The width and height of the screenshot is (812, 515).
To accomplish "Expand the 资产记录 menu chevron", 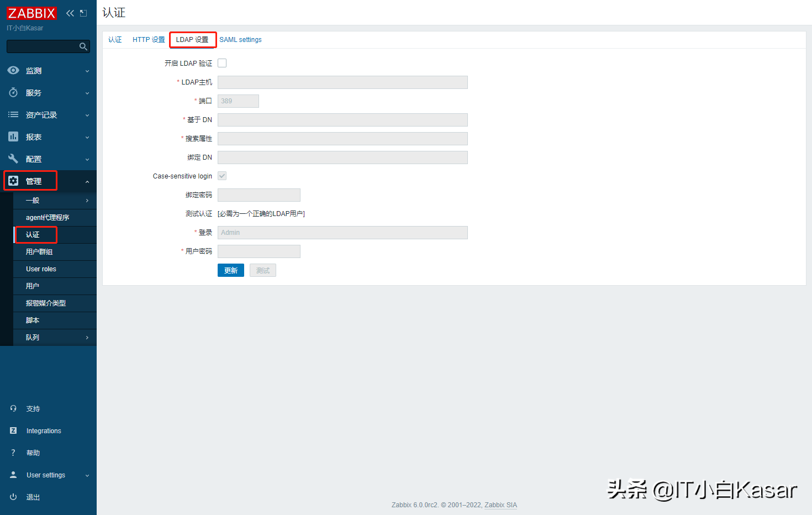I will (x=87, y=115).
